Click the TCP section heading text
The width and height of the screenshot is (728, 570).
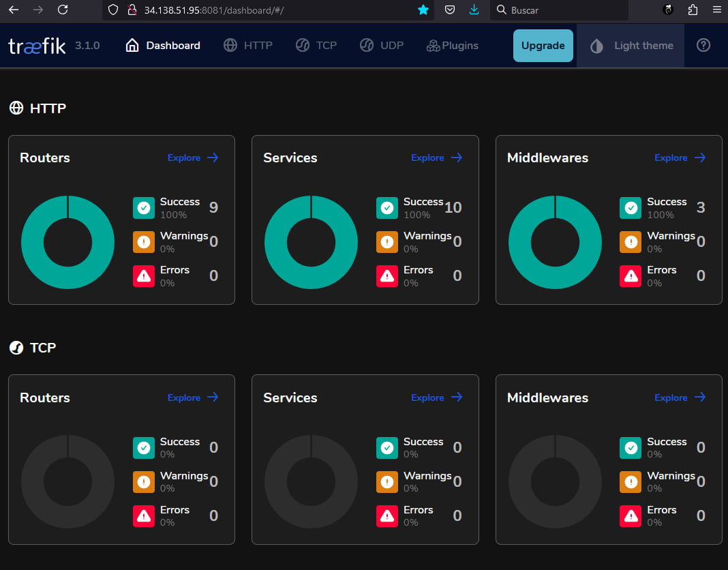point(43,348)
